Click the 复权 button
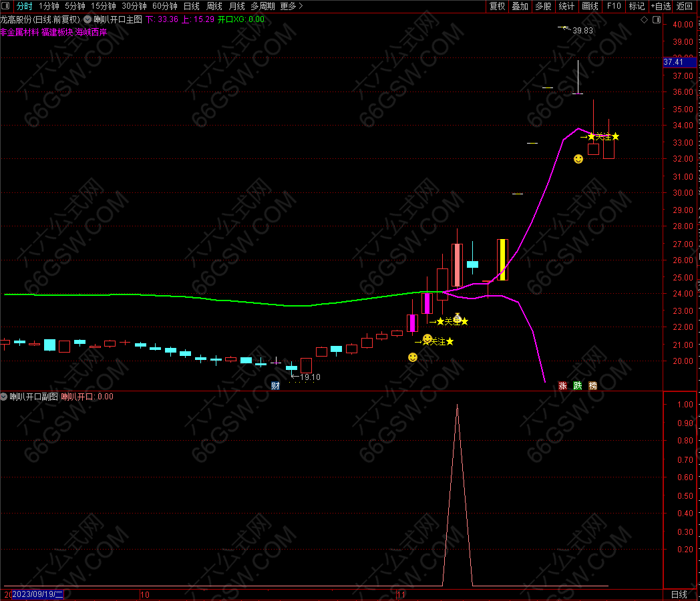The image size is (700, 601). coord(498,6)
